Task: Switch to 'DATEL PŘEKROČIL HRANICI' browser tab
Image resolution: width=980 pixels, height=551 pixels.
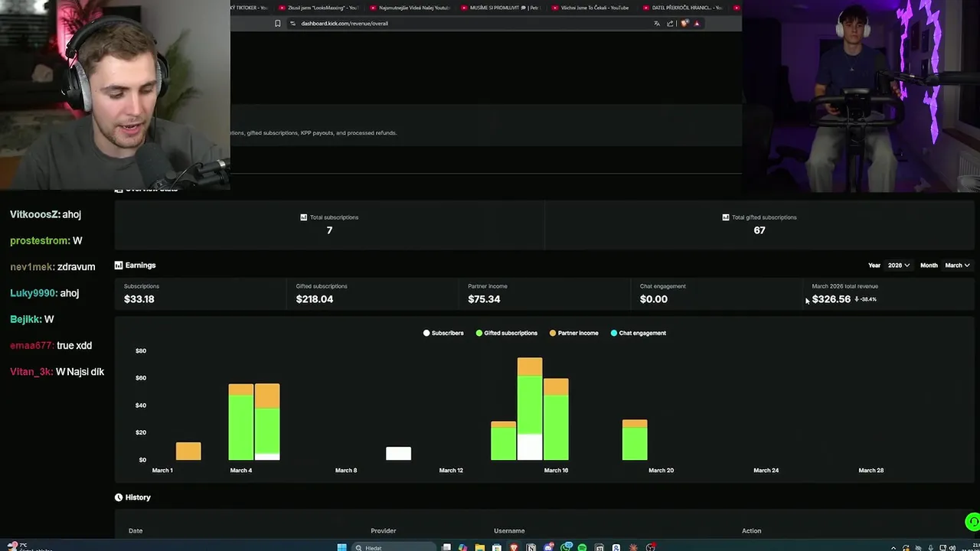Action: click(681, 8)
